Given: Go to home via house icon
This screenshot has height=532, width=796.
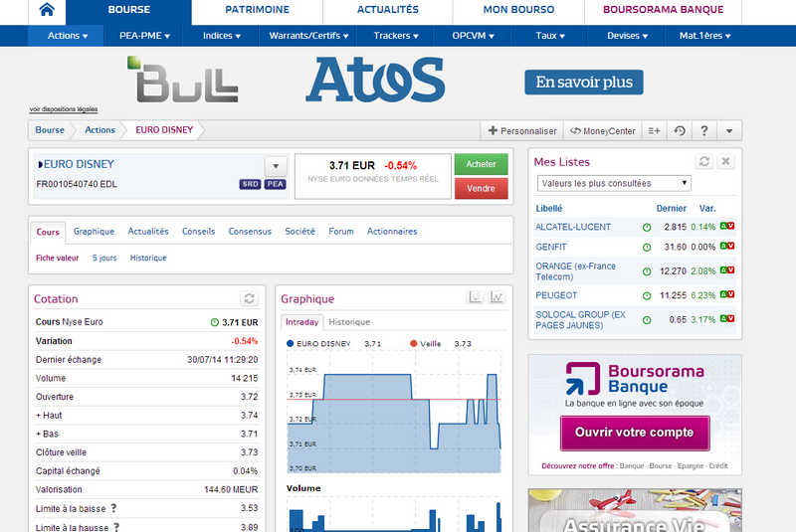Looking at the screenshot, I should (47, 9).
